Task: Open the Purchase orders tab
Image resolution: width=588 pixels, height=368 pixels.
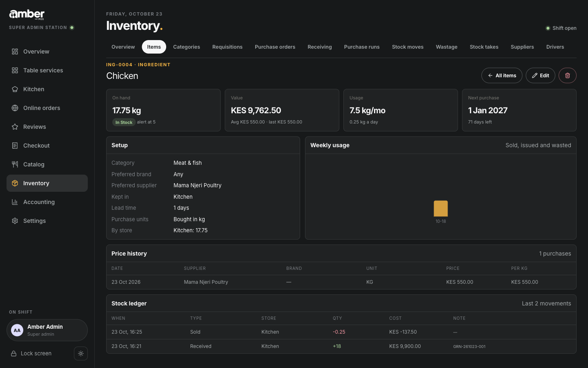Action: coord(275,47)
